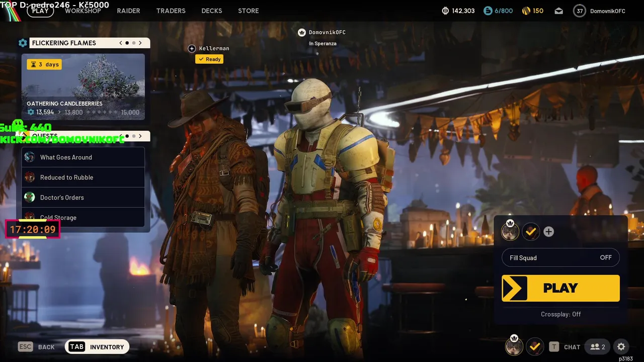Viewport: 644px width, 362px height.
Task: Open the Flickering Flames event gear icon
Action: (23, 43)
